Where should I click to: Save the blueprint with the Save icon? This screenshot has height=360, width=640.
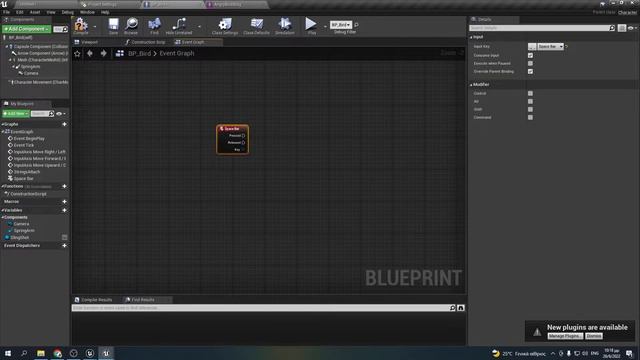[x=113, y=25]
